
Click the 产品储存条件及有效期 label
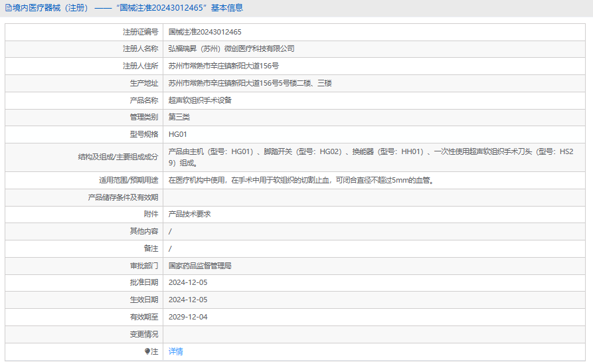pos(123,197)
